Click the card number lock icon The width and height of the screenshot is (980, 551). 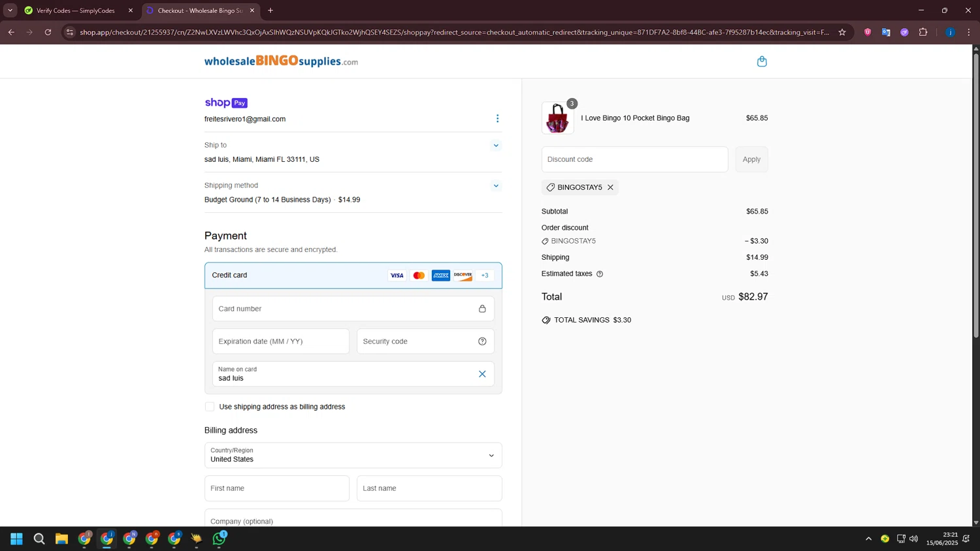pyautogui.click(x=482, y=309)
